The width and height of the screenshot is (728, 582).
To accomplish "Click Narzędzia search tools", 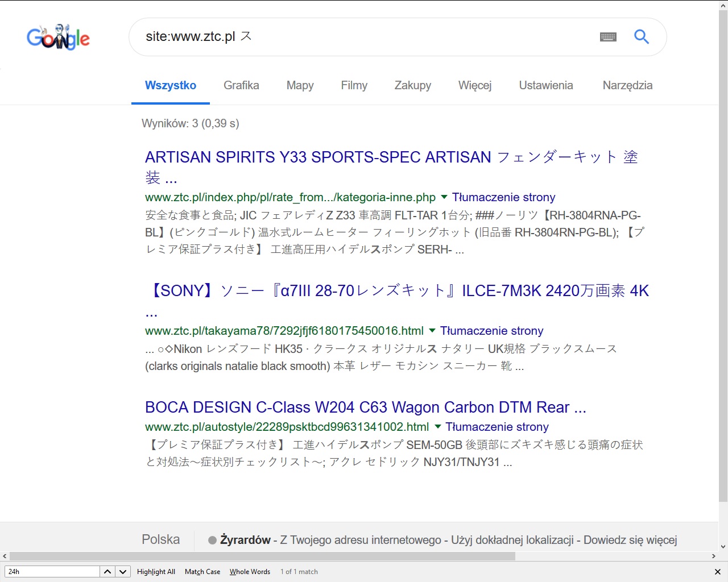I will pos(627,85).
